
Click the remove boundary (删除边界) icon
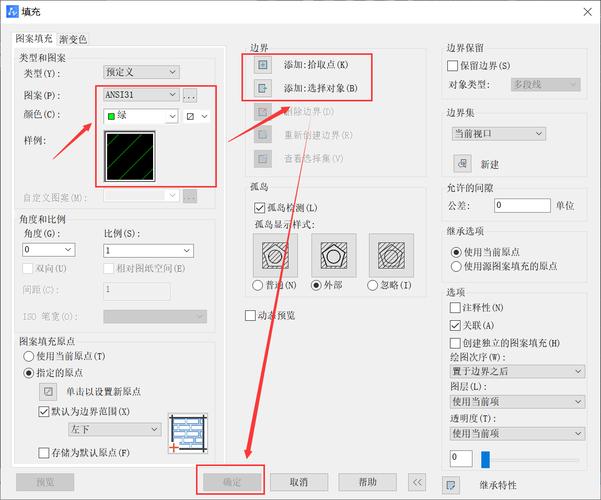tap(263, 112)
